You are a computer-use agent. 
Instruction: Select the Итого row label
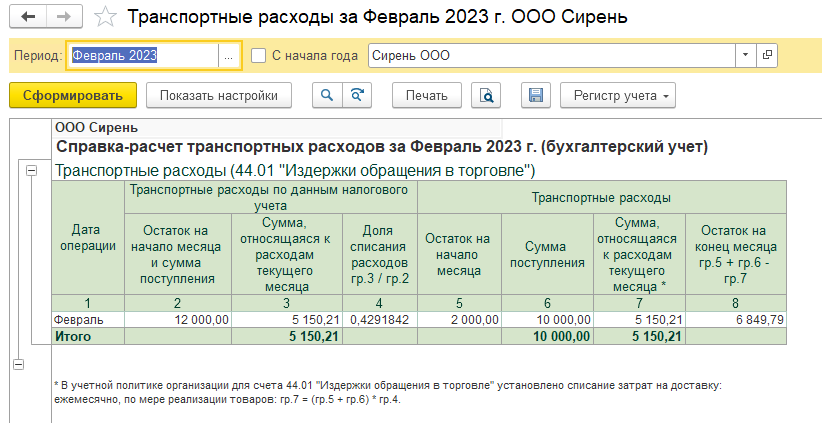pyautogui.click(x=88, y=336)
